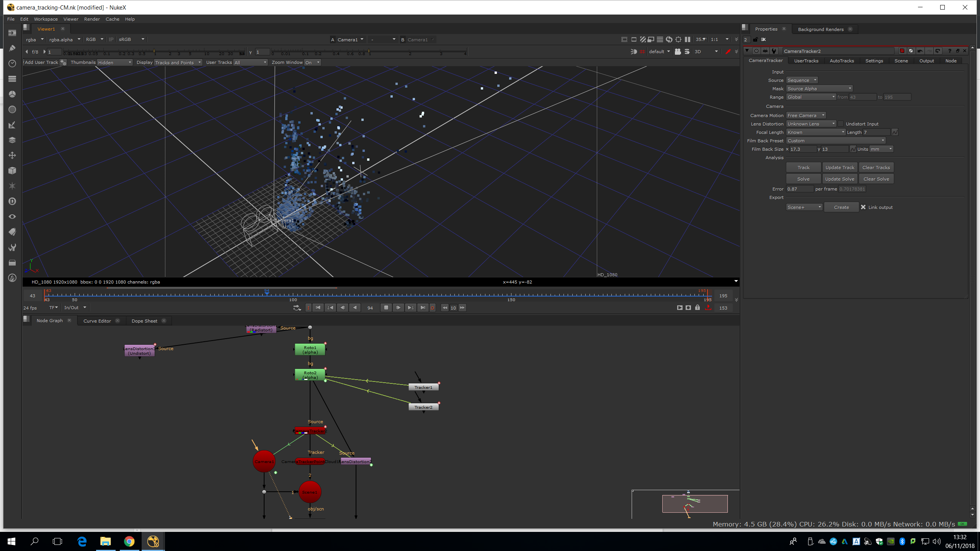Click the viewer force-refresh icon
The width and height of the screenshot is (980, 551).
coord(669,39)
